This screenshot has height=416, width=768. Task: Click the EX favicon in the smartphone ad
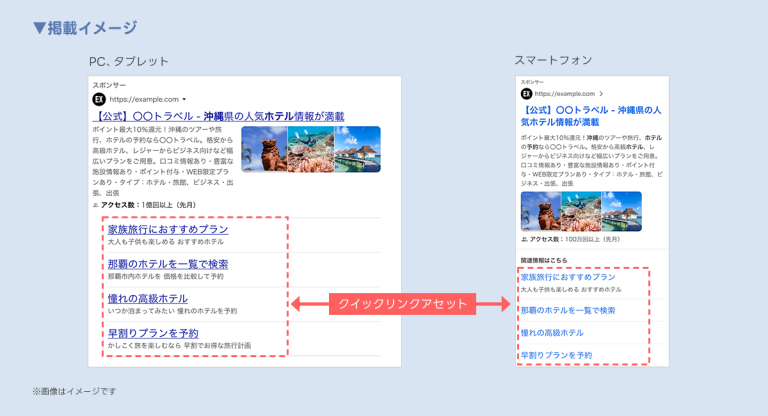(527, 94)
